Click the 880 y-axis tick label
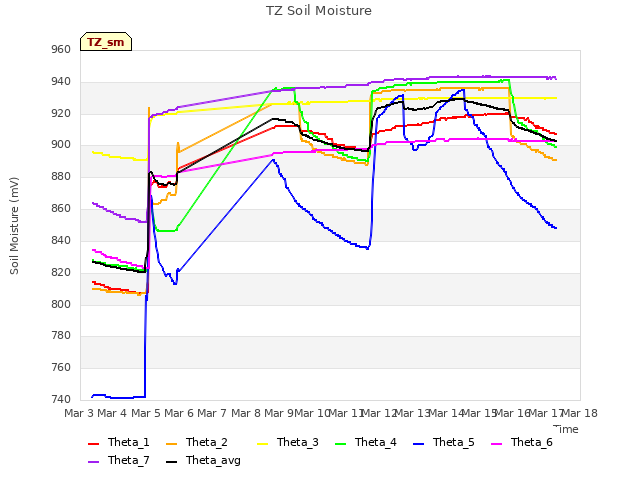The image size is (640, 480). click(x=61, y=177)
